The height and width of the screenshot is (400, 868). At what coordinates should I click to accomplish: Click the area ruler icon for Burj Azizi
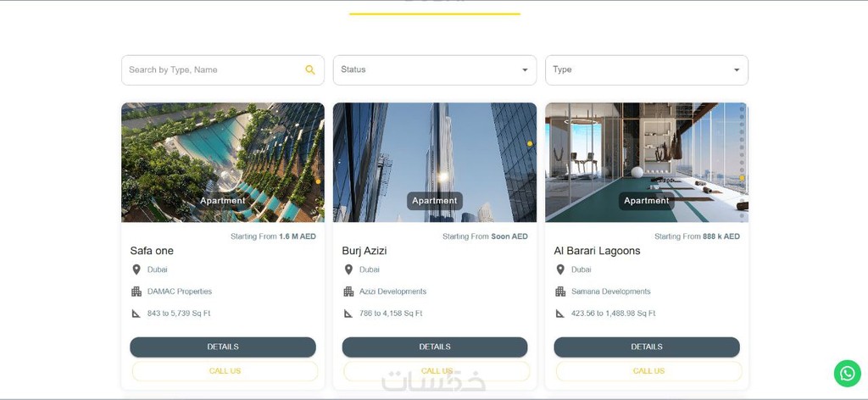[x=348, y=314]
